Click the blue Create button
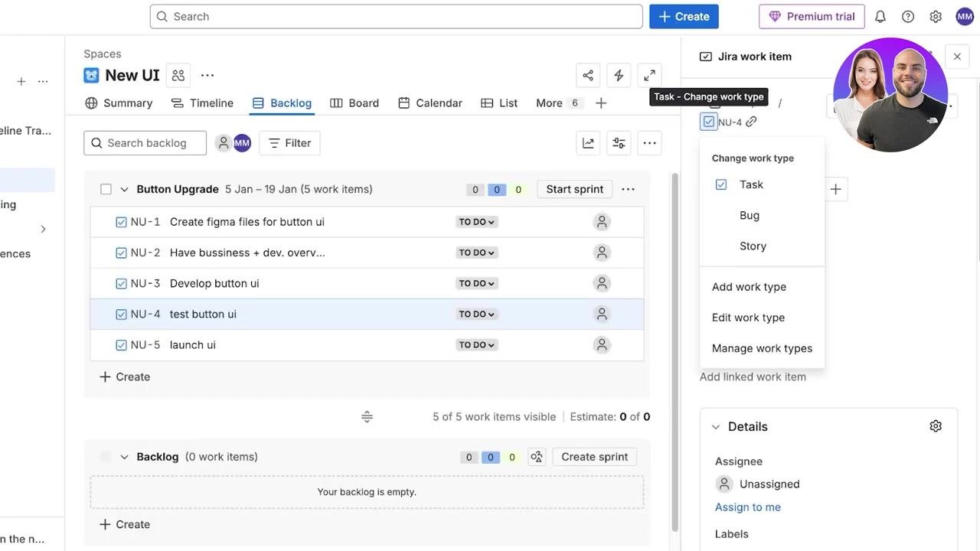Image resolution: width=980 pixels, height=551 pixels. click(x=684, y=16)
